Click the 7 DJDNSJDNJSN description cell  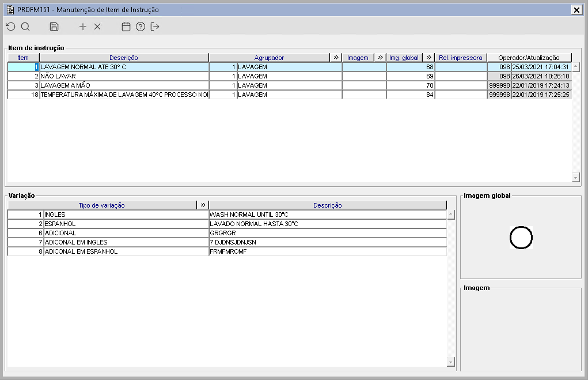point(328,242)
